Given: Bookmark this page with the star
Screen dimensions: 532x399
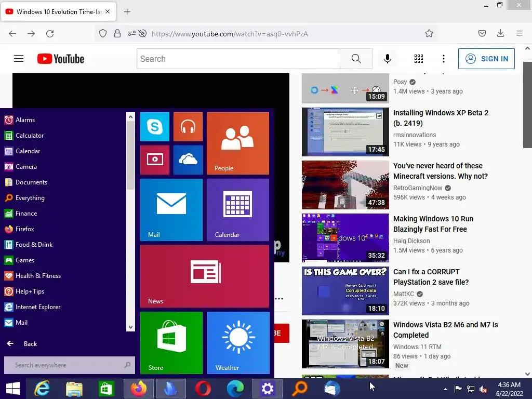Looking at the screenshot, I should [x=429, y=33].
